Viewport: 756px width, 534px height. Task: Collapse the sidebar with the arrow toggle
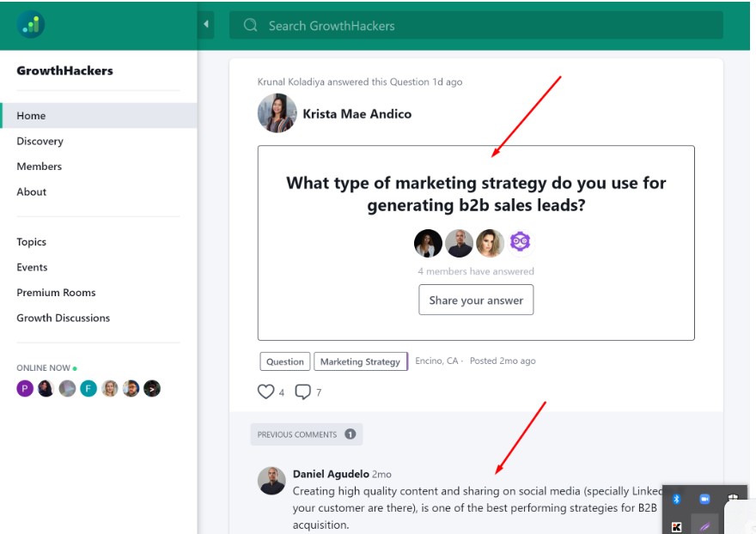coord(206,24)
